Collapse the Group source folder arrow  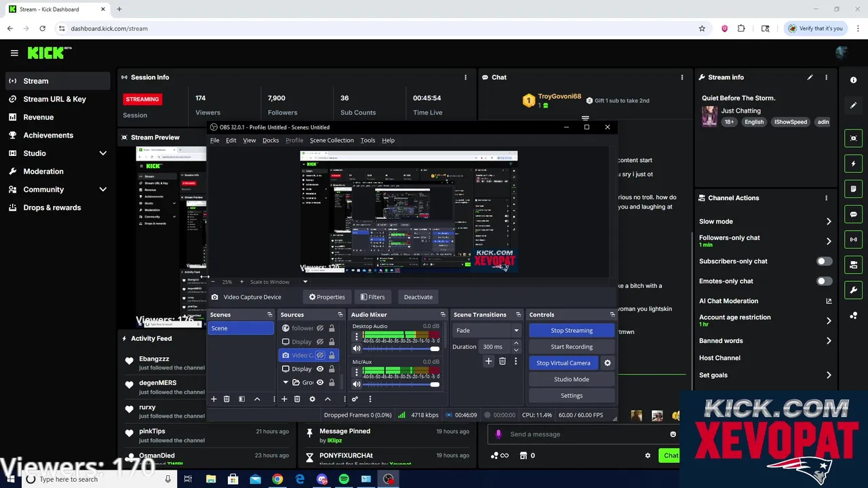tap(286, 382)
